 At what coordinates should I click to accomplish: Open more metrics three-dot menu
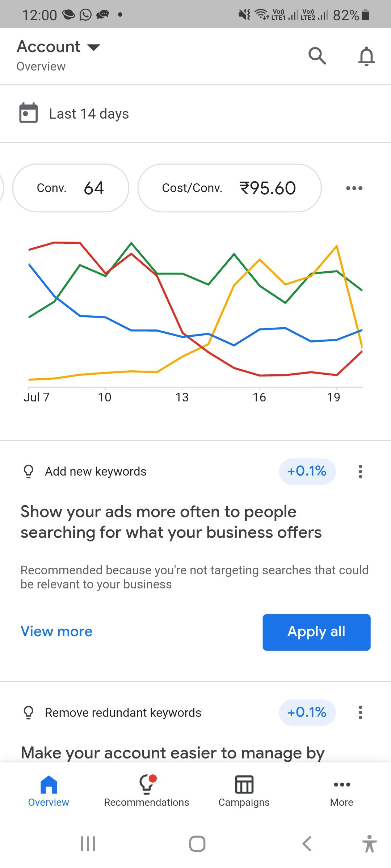(354, 188)
